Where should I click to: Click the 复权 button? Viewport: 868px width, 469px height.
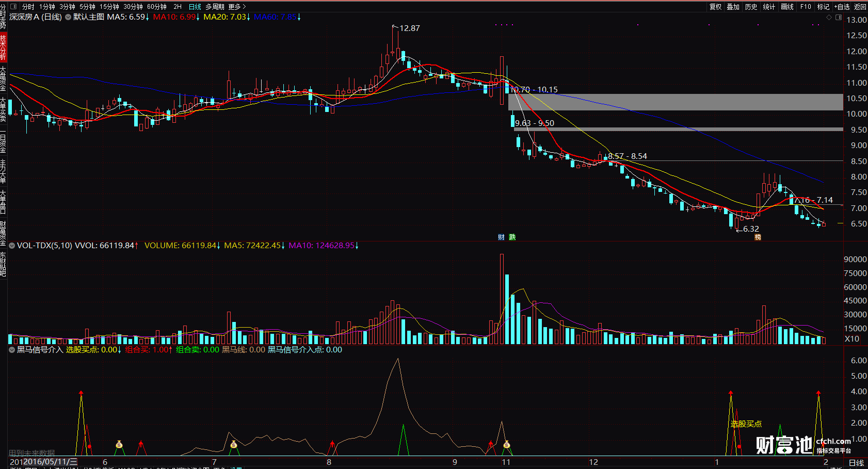click(716, 7)
